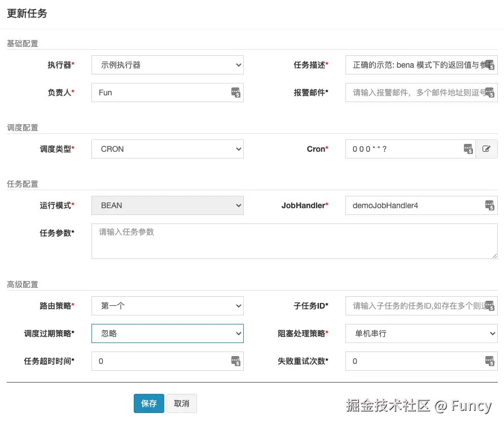Screen dimensions: 504x426
Task: Click autofill icon in 任务超时时间 field
Action: click(x=235, y=361)
